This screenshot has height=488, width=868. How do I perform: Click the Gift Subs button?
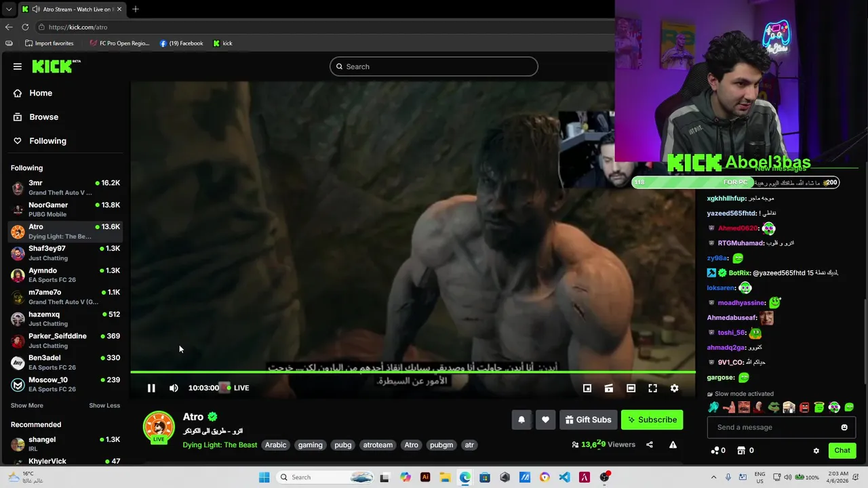click(588, 420)
